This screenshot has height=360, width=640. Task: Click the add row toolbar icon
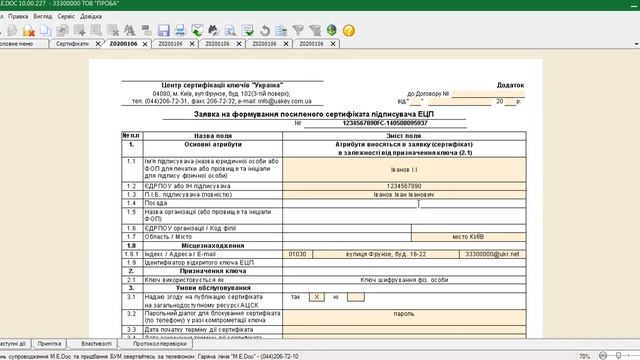[79, 31]
